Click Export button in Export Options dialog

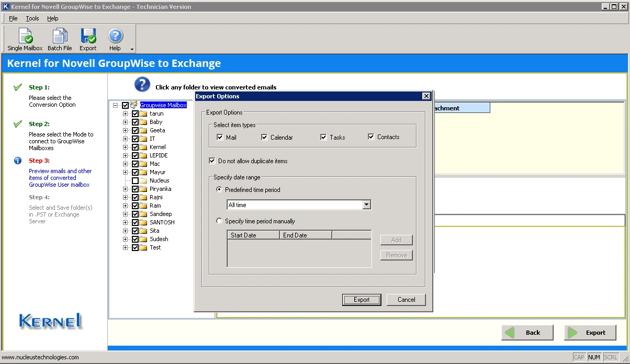362,300
